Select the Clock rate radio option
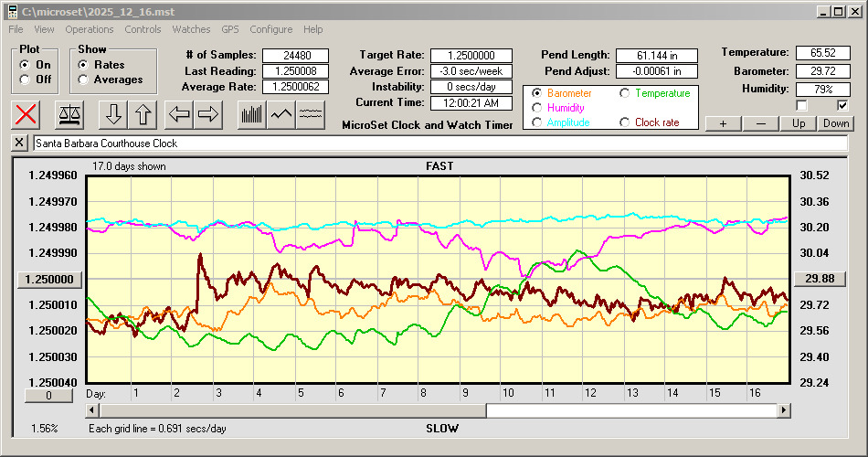Screen dimensions: 868x457 (626, 122)
